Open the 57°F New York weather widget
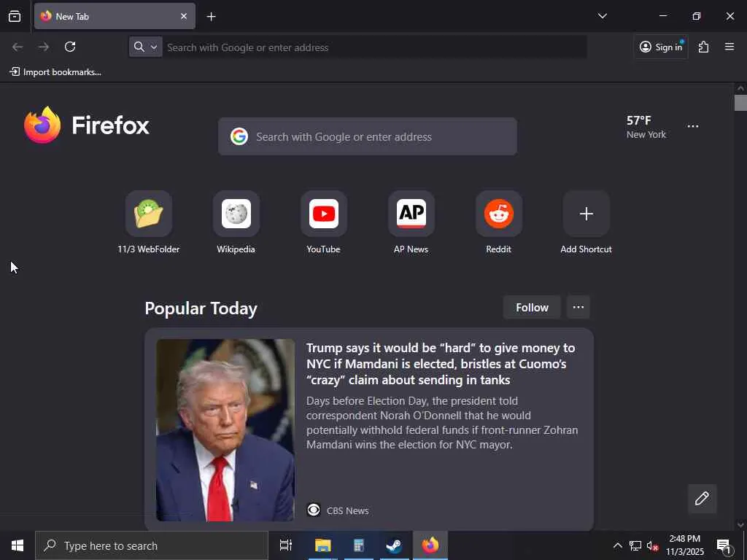747x560 pixels. (646, 127)
